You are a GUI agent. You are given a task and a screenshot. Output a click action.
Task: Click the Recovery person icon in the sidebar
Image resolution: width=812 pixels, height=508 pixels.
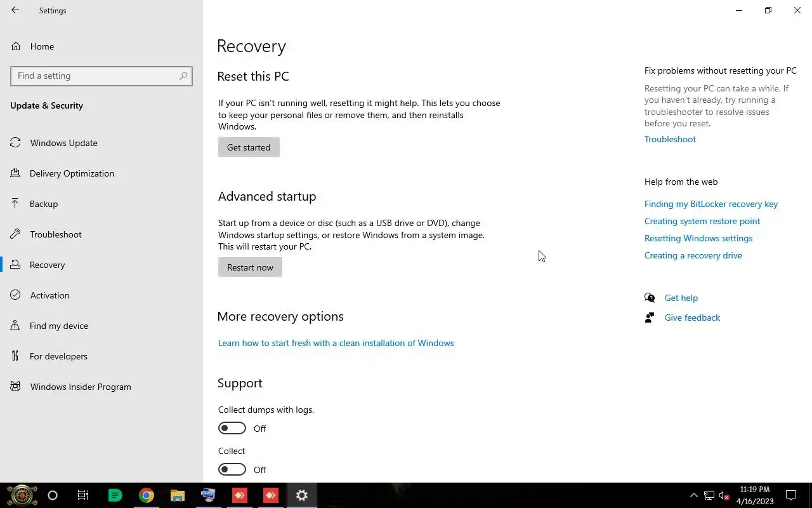click(x=16, y=265)
